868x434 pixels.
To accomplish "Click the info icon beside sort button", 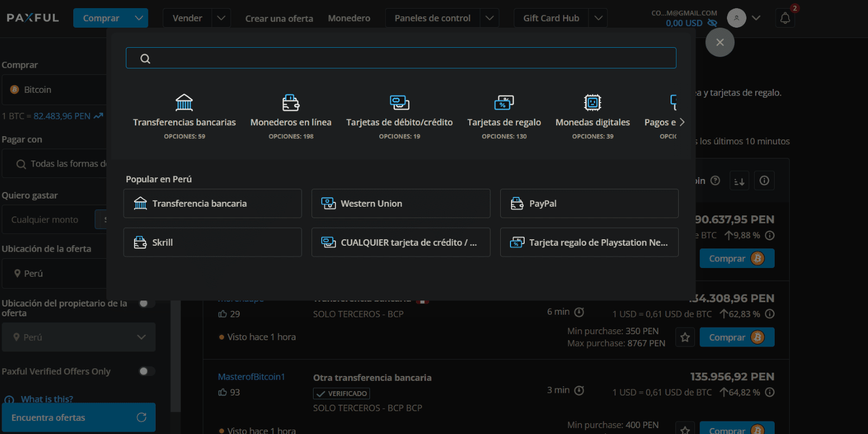I will (764, 181).
